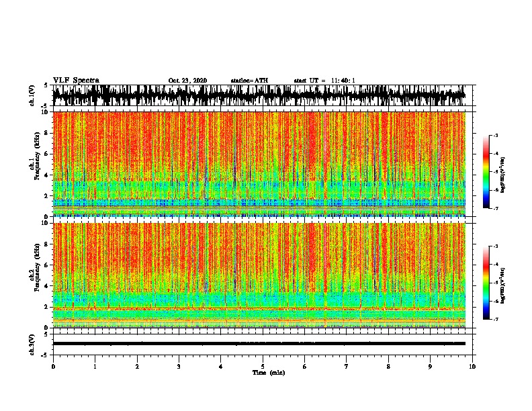The width and height of the screenshot is (532, 411).
Task: Click the "-7" label on ch.1 color scale
Action: click(x=496, y=208)
